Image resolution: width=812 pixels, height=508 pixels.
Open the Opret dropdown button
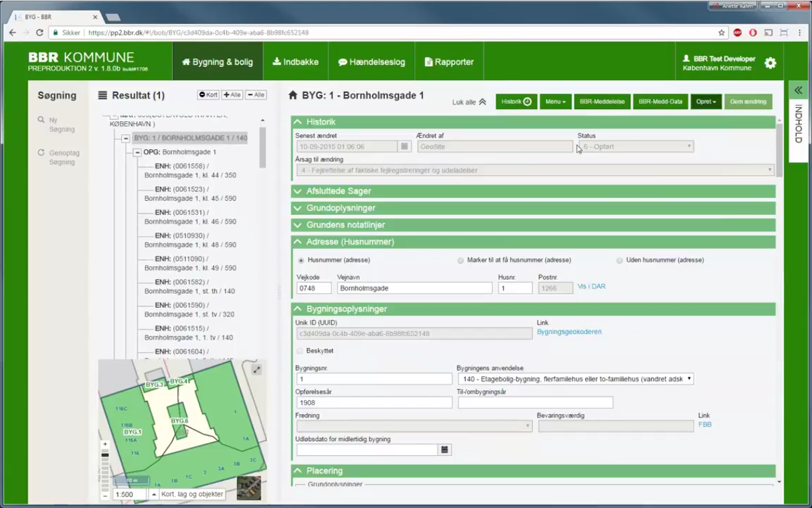point(706,102)
